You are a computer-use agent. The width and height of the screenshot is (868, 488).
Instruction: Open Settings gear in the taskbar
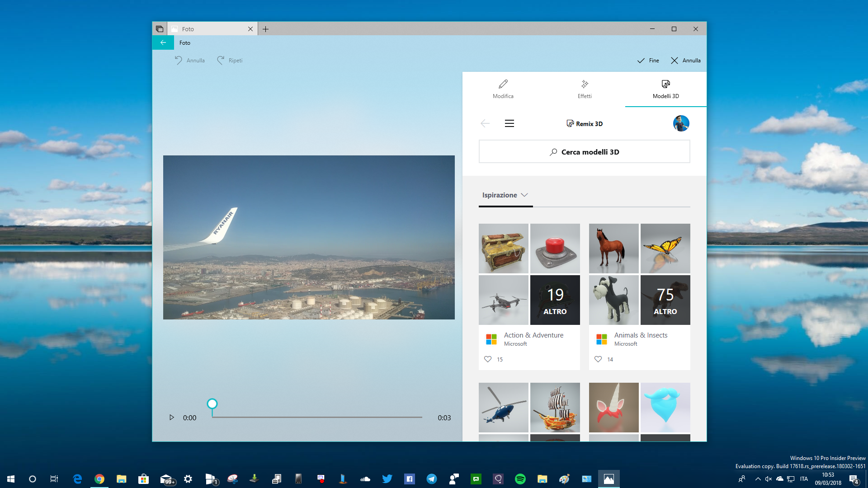(188, 479)
